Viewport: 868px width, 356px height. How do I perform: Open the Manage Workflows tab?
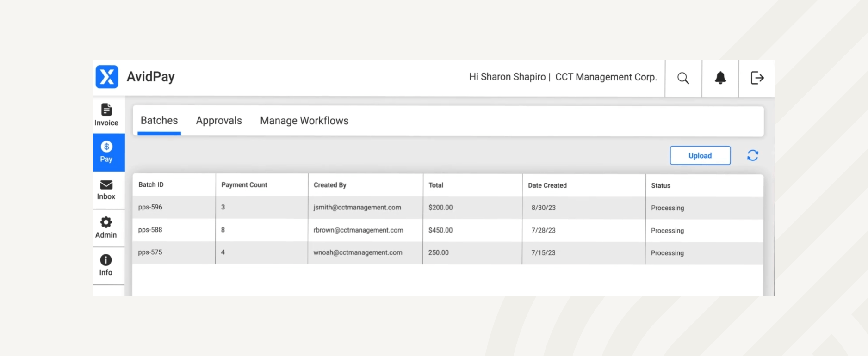point(304,121)
